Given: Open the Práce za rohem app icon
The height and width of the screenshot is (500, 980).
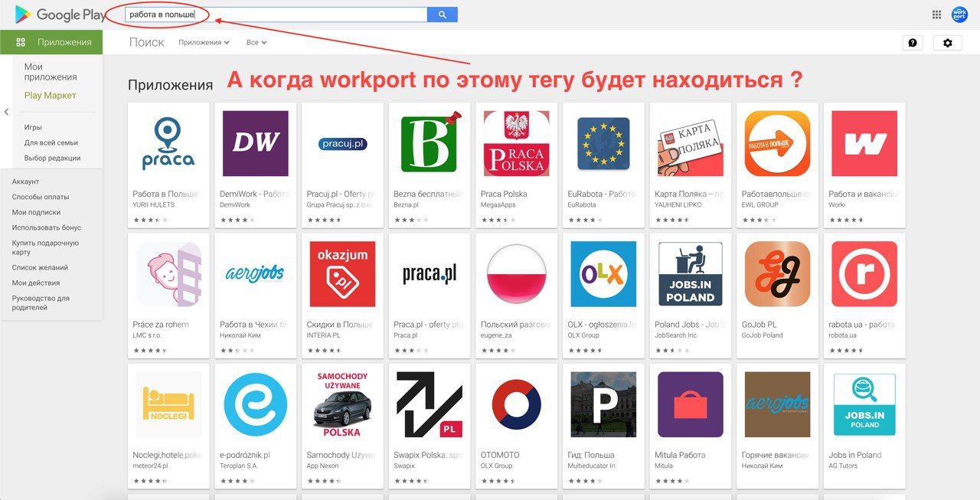Looking at the screenshot, I should tap(168, 274).
